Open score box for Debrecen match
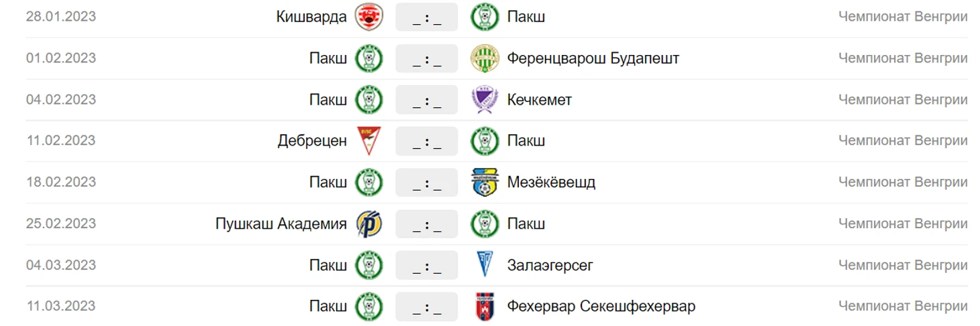 click(426, 141)
